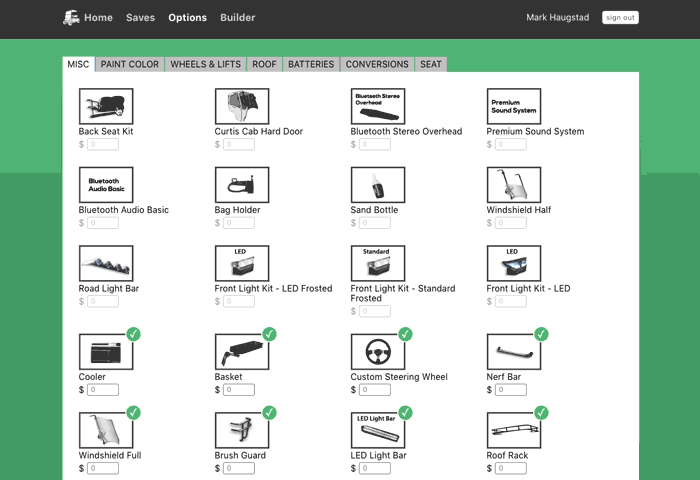The height and width of the screenshot is (480, 700).
Task: Click the Nerf Bar option image
Action: [514, 352]
